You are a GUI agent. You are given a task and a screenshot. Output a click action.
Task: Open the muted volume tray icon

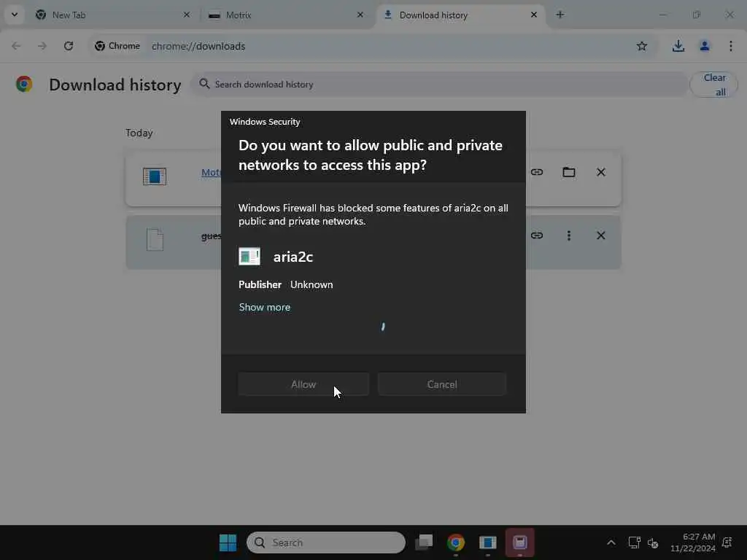[x=653, y=542]
